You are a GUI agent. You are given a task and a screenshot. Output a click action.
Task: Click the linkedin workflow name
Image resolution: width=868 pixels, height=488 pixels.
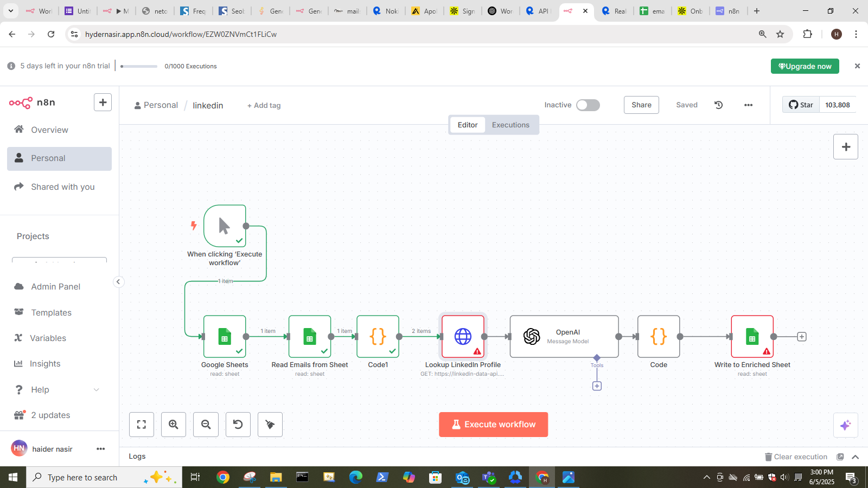coord(208,106)
